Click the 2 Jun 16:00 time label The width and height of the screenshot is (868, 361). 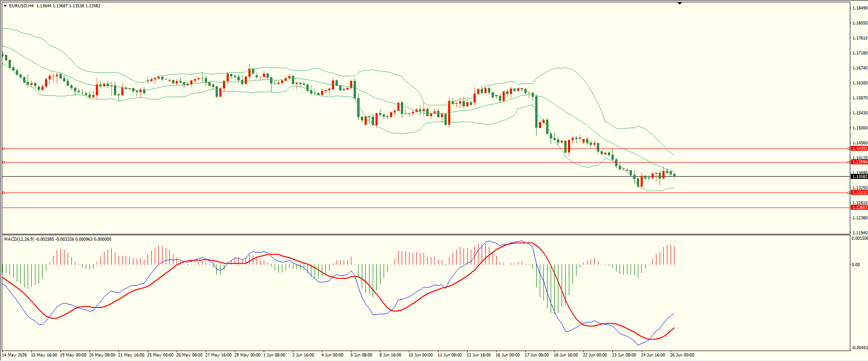tap(303, 355)
